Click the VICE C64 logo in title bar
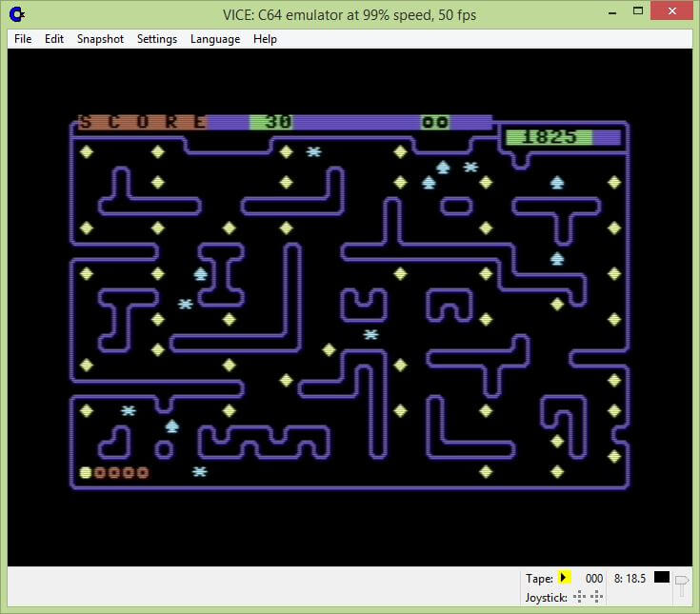 point(17,14)
